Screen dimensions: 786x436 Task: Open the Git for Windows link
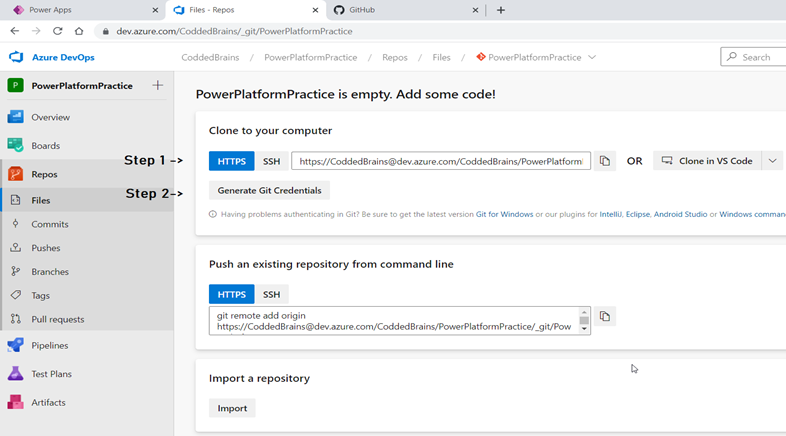504,214
